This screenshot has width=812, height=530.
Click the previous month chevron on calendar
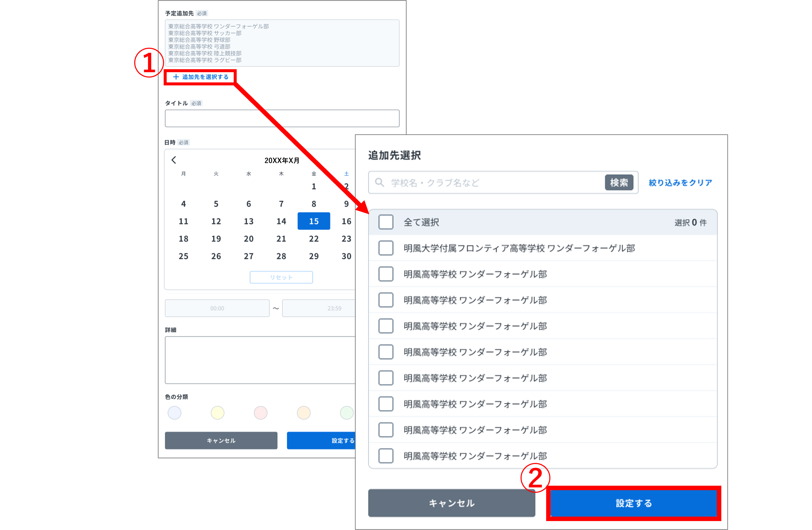174,160
